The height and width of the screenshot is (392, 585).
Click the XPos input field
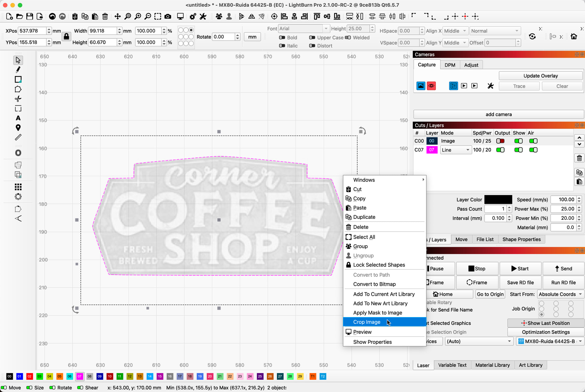coord(32,31)
